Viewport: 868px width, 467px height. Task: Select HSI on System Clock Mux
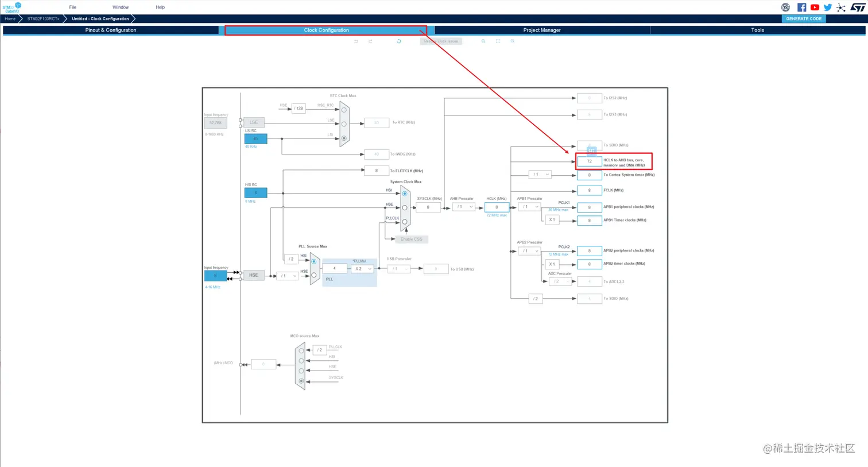[405, 194]
